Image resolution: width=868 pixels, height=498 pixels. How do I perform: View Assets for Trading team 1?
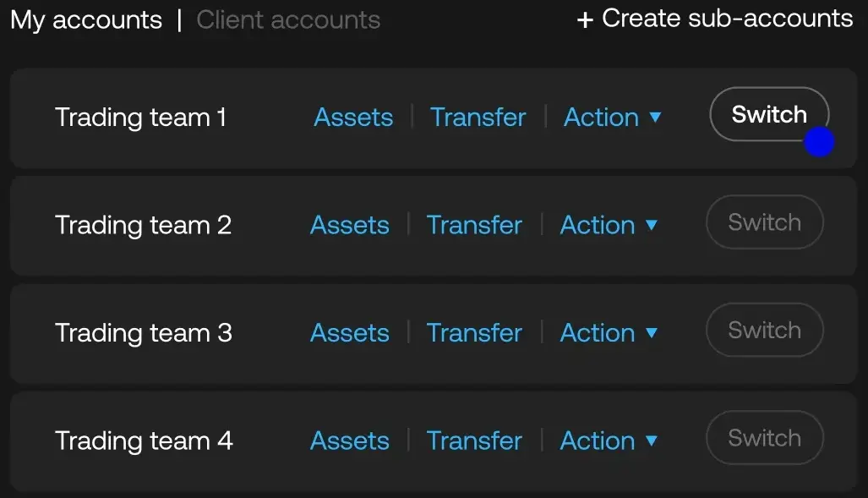coord(353,118)
